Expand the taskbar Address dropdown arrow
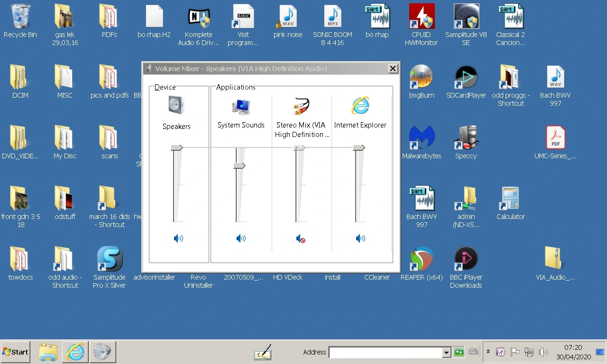This screenshot has height=364, width=607. (x=446, y=352)
